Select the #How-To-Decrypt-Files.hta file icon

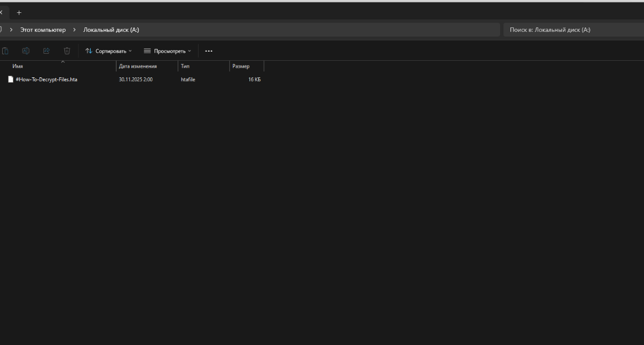[x=10, y=80]
